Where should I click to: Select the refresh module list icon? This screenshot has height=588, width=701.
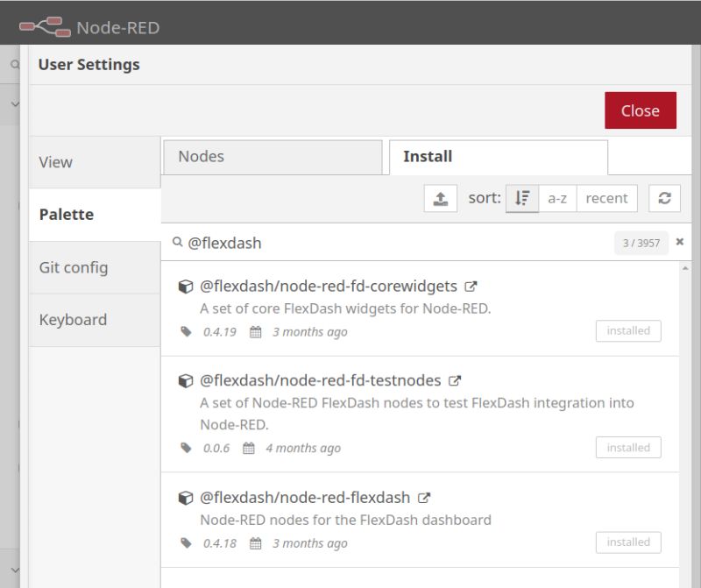click(x=664, y=198)
